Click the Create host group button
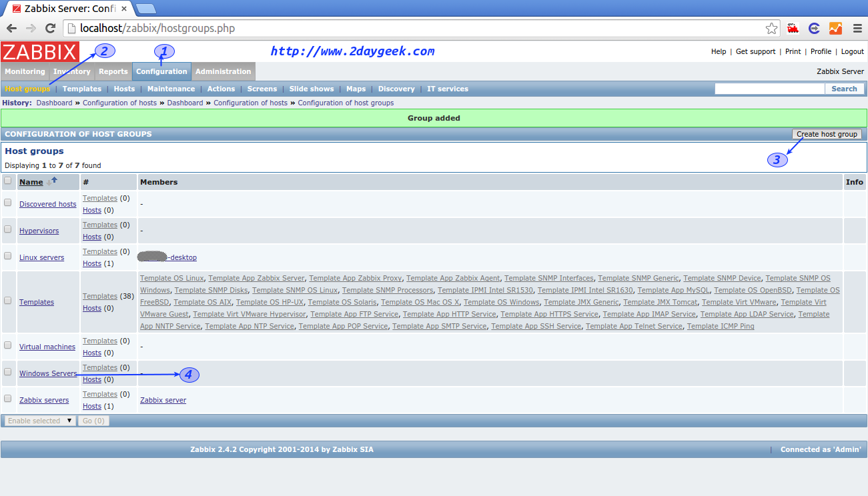Viewport: 868px width, 496px height. click(827, 134)
